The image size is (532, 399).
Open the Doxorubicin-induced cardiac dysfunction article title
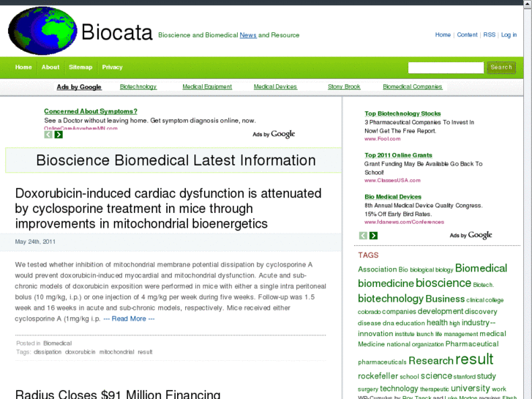168,208
